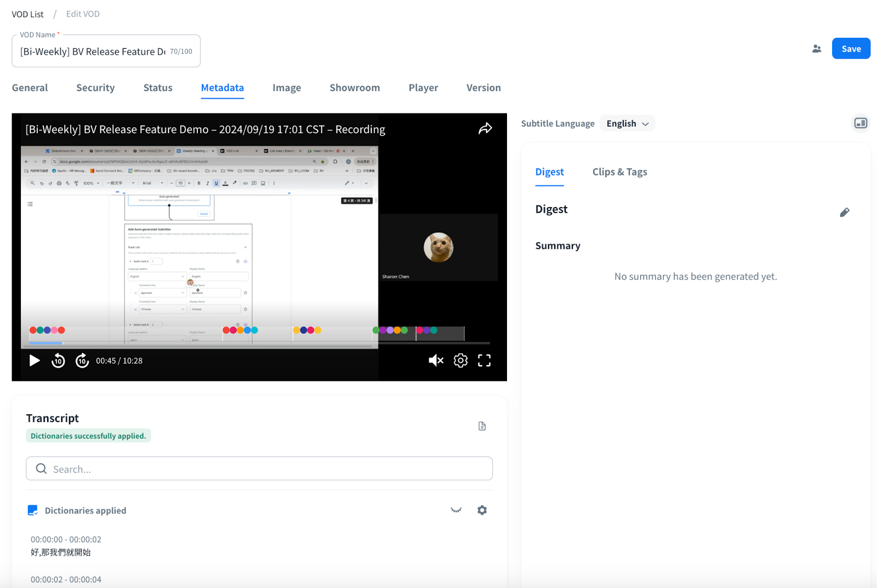Screen dimensions: 877x588
Task: Toggle transcript visibility eye icon
Action: tap(456, 510)
